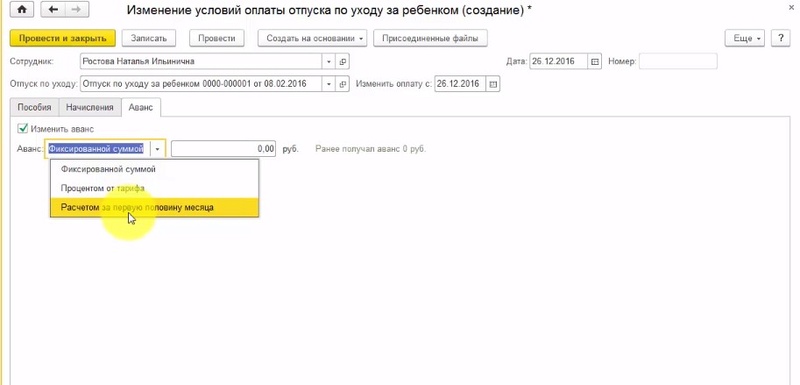The width and height of the screenshot is (800, 385).
Task: Switch to the Начисления tab
Action: pyautogui.click(x=90, y=108)
